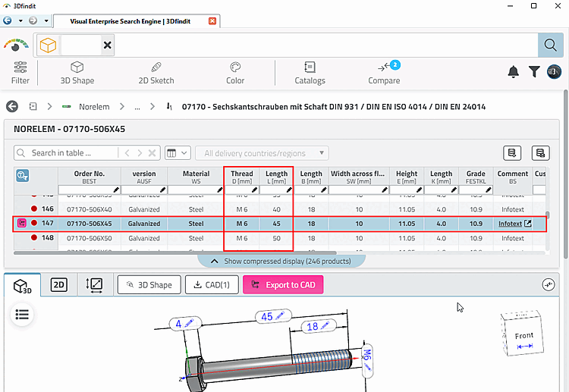Open the dimensions view tab
The height and width of the screenshot is (392, 569).
pyautogui.click(x=94, y=285)
